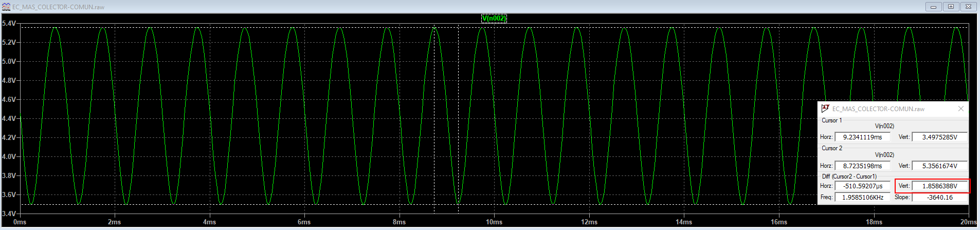Click the 3.4V label on vertical axis
Viewport: 980px width, 230px height.
[9, 213]
